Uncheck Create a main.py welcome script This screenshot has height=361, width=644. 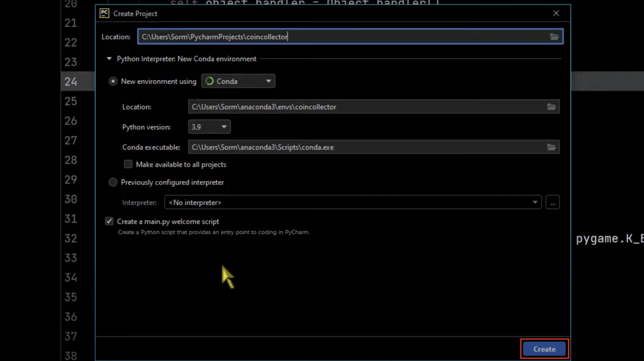point(109,221)
